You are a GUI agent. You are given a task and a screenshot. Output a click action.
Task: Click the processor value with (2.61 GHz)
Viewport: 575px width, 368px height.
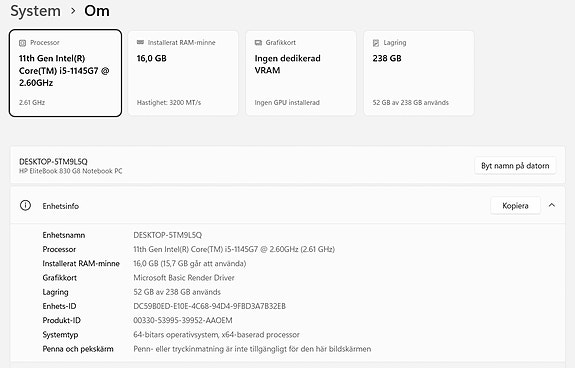pos(234,249)
